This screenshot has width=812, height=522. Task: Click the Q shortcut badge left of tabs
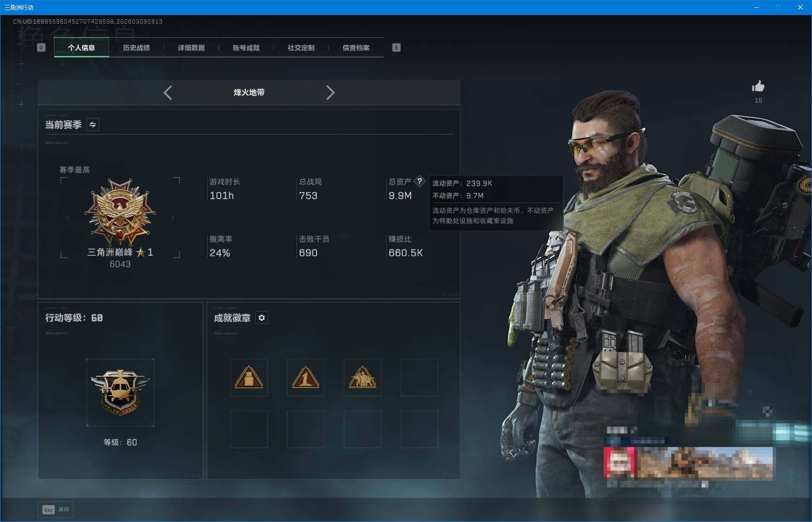[x=41, y=47]
